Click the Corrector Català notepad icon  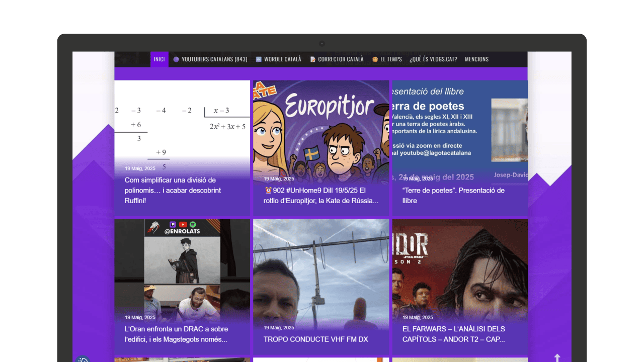(312, 59)
